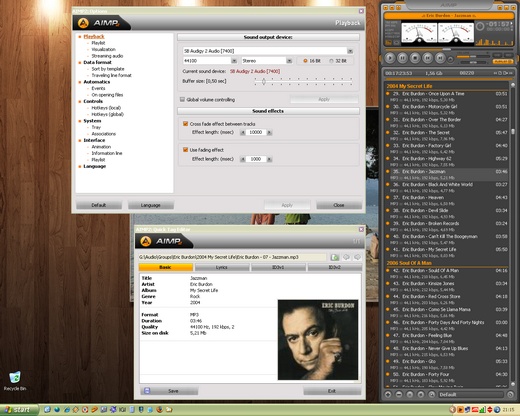520x416 pixels.
Task: Open the Windows Start menu
Action: [18, 410]
